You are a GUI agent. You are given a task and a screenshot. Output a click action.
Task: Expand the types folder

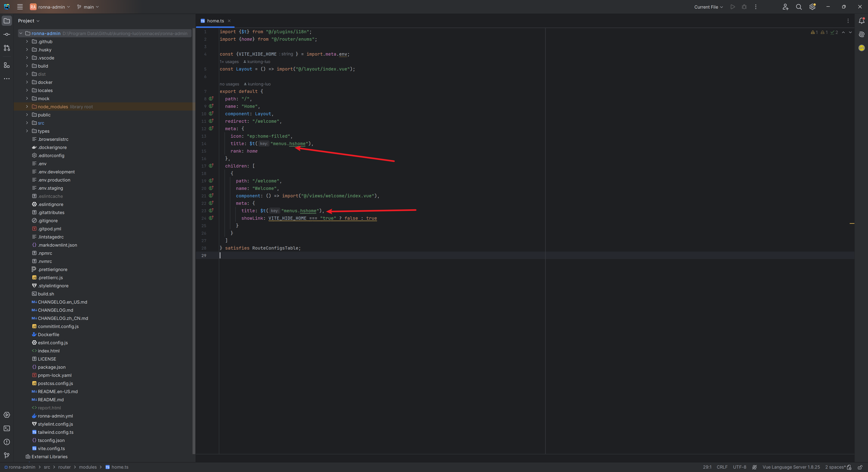pos(27,131)
